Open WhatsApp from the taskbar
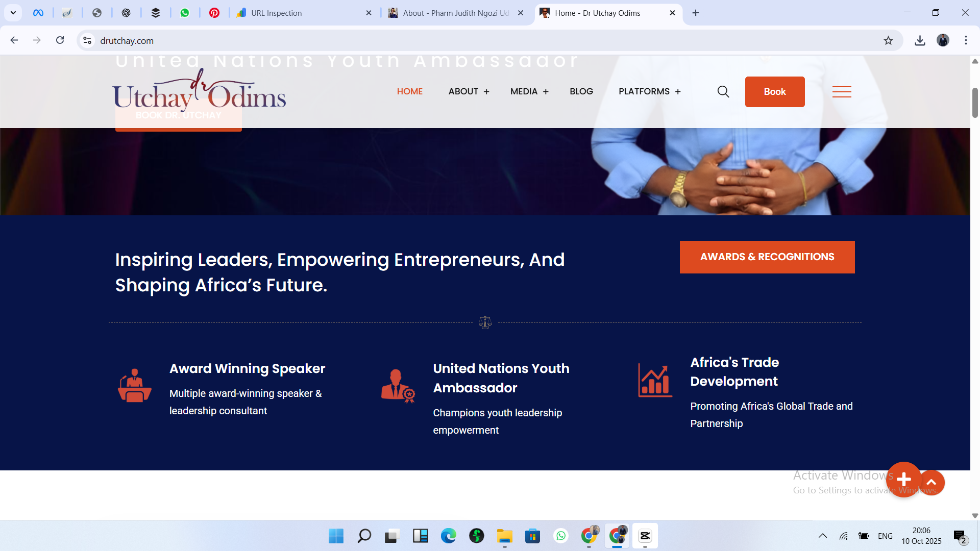980x551 pixels. (560, 536)
